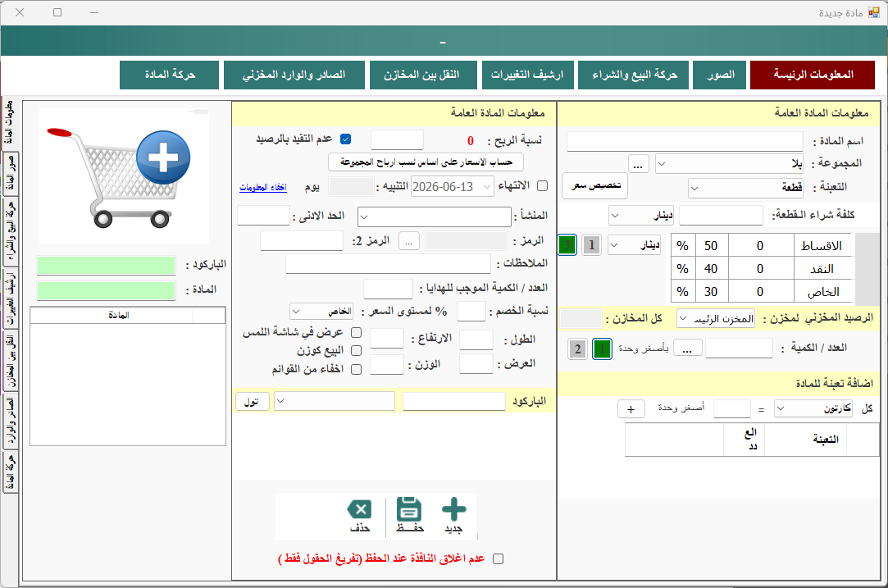Click the ellipsis button next to الرمز
The height and width of the screenshot is (588, 888).
[409, 241]
